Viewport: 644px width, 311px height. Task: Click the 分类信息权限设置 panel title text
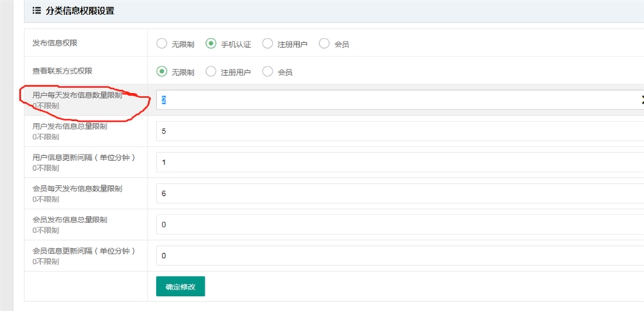[79, 11]
